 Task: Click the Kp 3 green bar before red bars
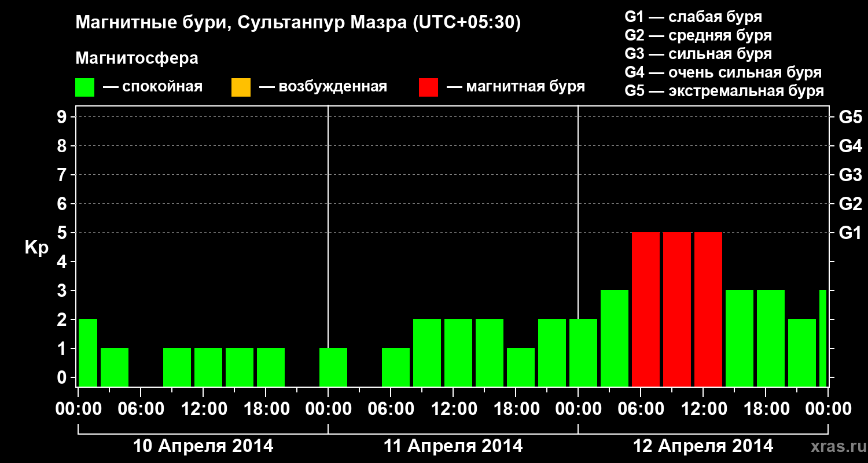coord(615,338)
